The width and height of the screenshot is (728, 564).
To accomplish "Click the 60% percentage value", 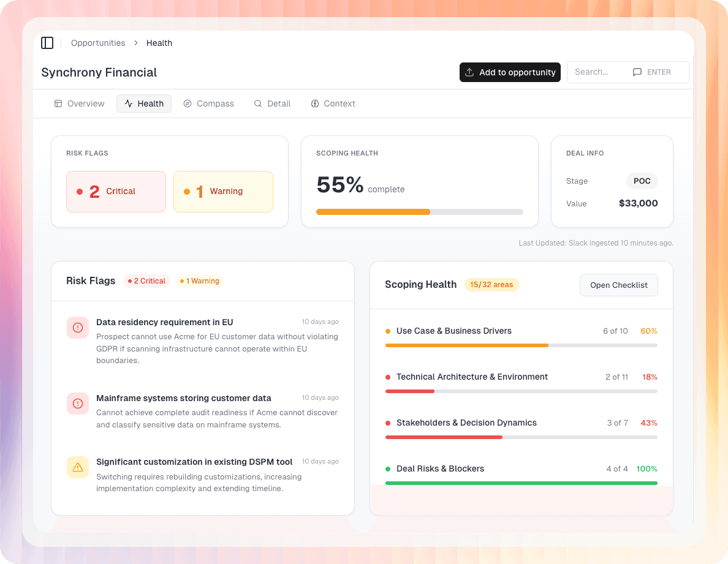I will tap(648, 331).
